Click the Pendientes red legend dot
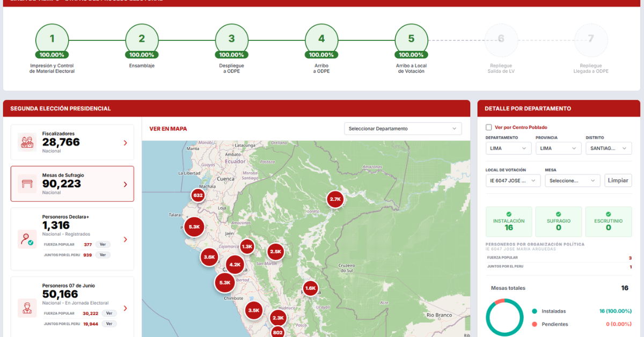 click(534, 324)
